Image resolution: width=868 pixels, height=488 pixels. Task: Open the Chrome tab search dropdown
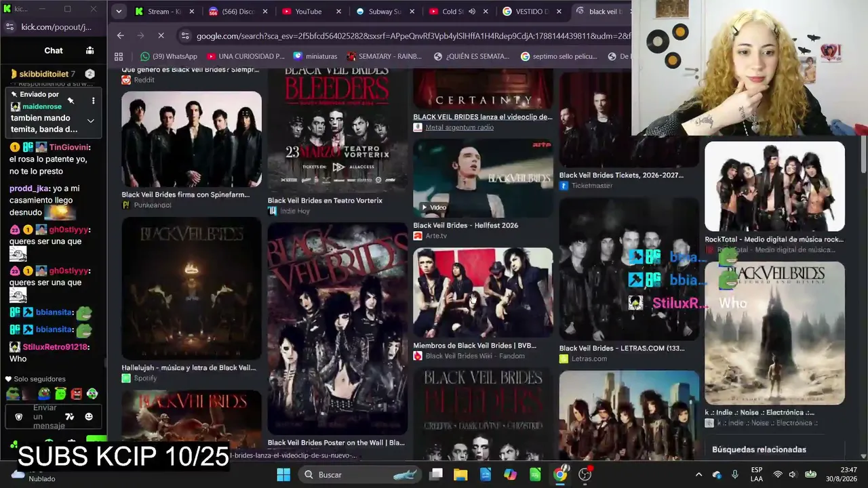[x=119, y=12]
